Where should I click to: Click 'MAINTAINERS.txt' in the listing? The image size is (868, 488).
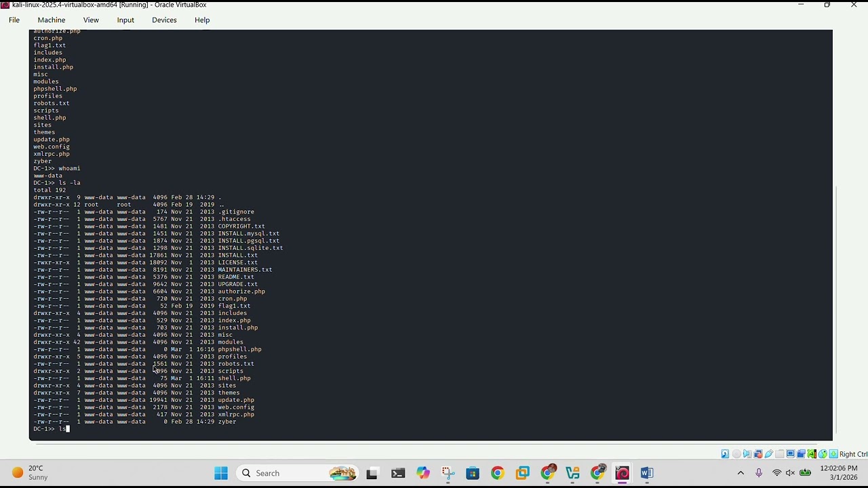pos(245,270)
